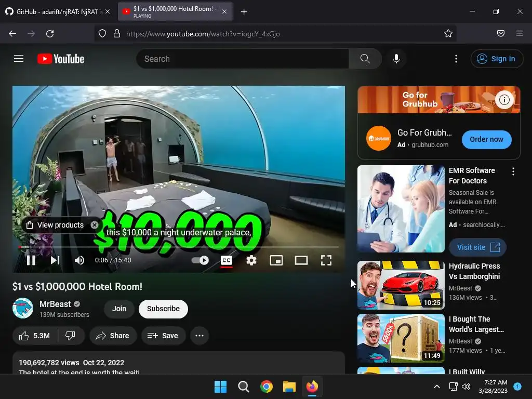The height and width of the screenshot is (399, 532).
Task: Click the search magnifier button
Action: point(365,59)
